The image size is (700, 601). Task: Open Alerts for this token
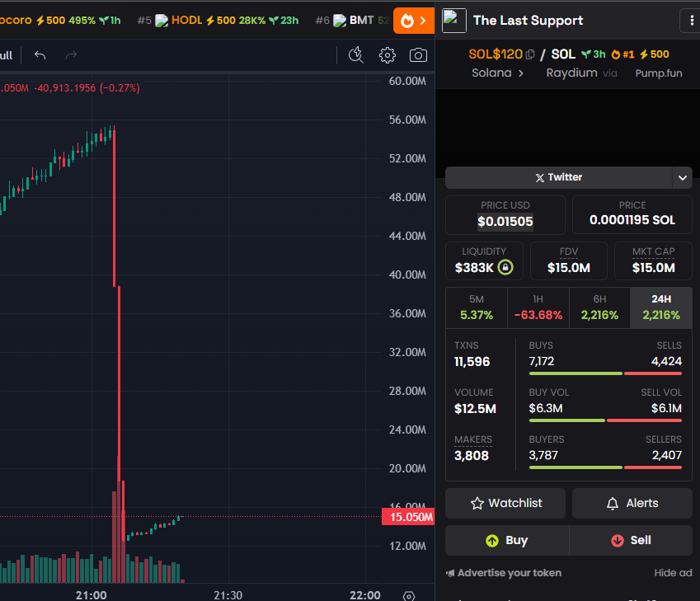point(632,503)
